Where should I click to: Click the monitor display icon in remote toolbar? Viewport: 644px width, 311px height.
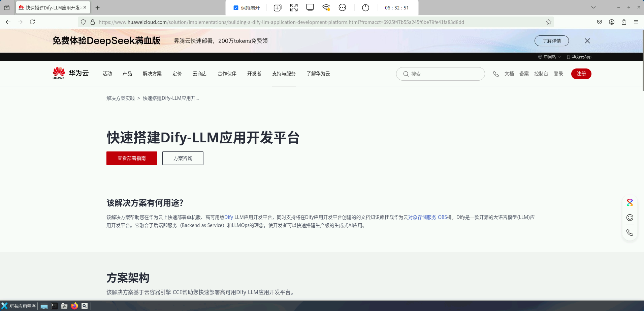[310, 8]
